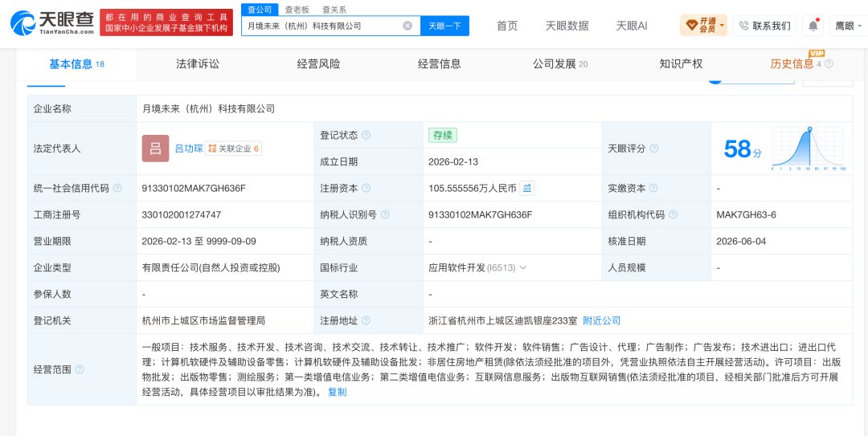The height and width of the screenshot is (436, 868).
Task: Click help icon next to 经营范围
Action: coord(79,369)
